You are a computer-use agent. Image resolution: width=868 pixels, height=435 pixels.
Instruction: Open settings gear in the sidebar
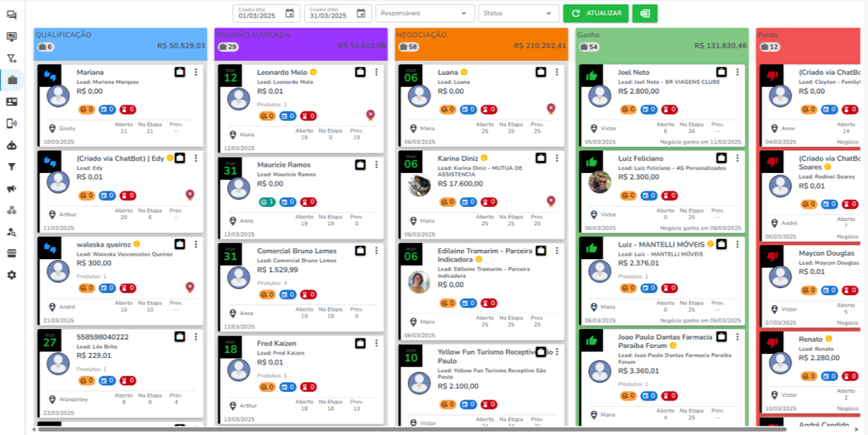(11, 275)
